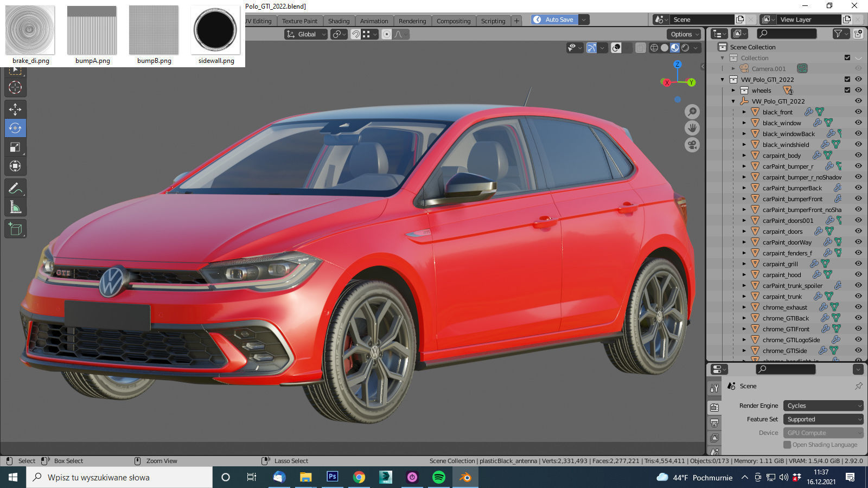Click new view layer copy icon

tap(847, 20)
